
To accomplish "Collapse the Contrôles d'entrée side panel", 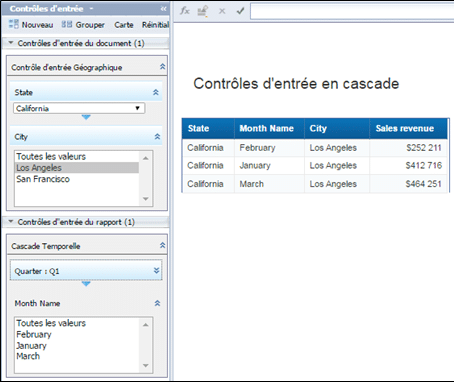I will 163,9.
